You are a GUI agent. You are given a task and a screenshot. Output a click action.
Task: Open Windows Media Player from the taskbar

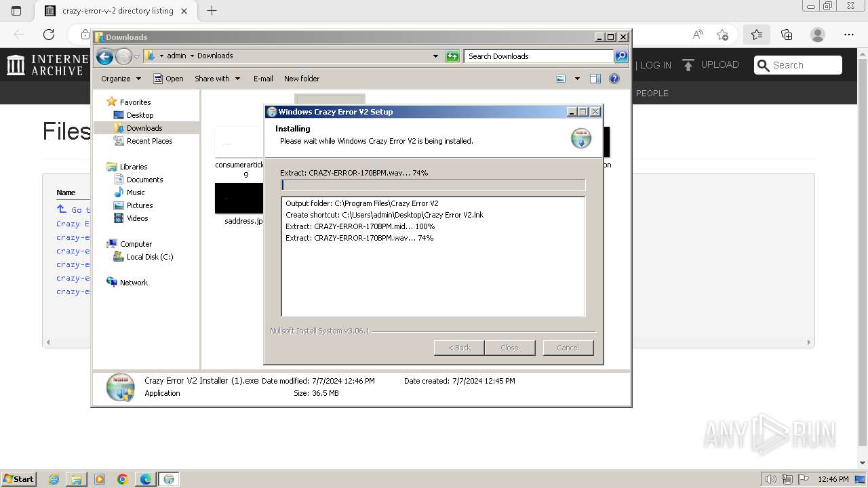coord(100,479)
